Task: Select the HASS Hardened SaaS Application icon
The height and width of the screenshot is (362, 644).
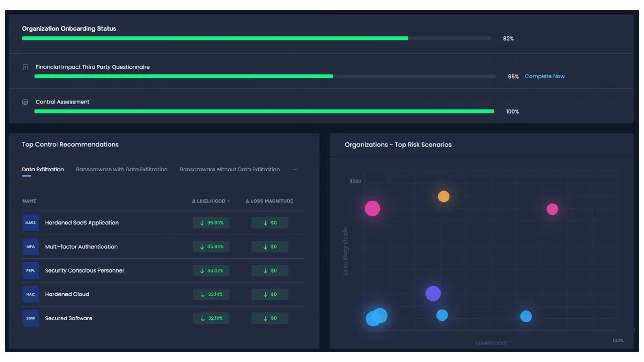Action: point(30,223)
